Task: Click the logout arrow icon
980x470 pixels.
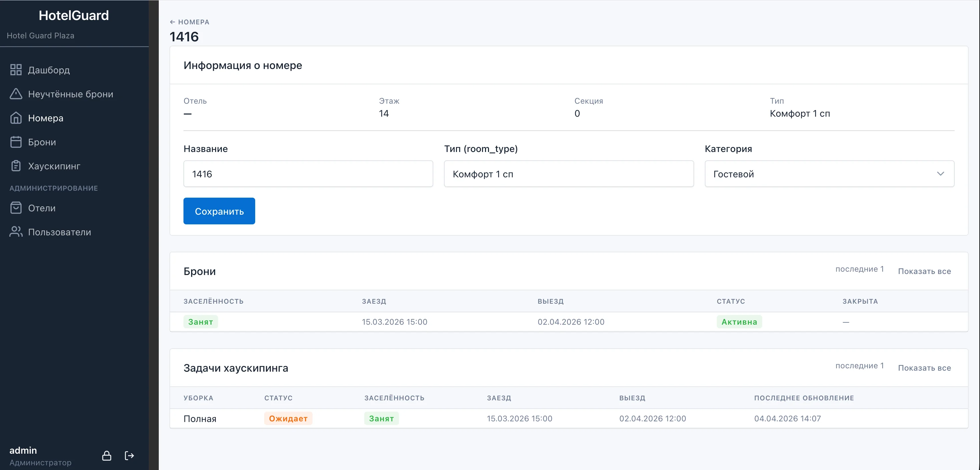Action: pos(129,456)
